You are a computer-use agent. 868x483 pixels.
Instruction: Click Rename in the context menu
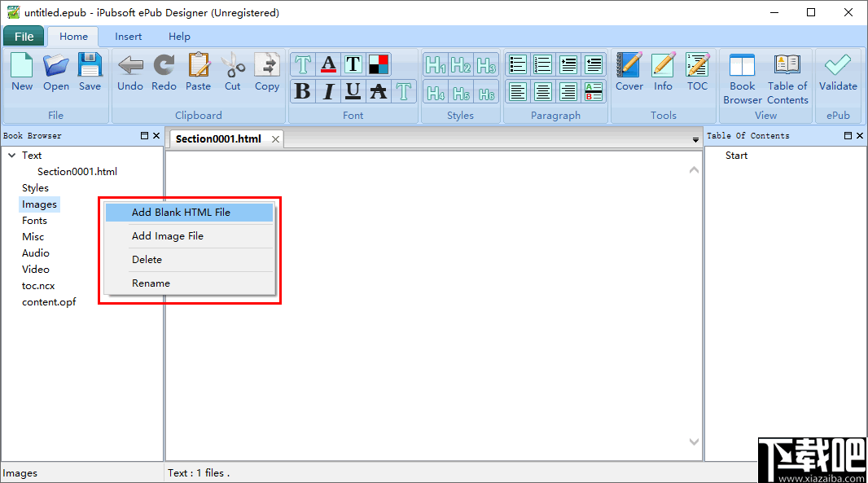151,283
